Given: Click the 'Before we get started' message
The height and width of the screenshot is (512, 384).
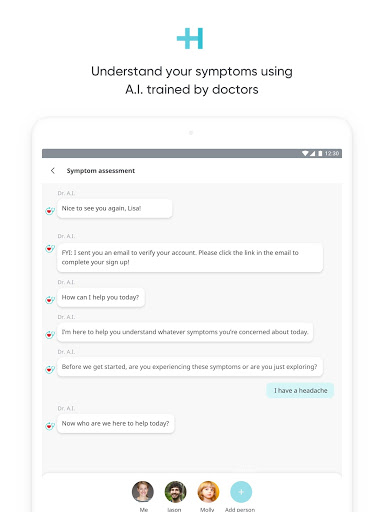Looking at the screenshot, I should [x=190, y=367].
